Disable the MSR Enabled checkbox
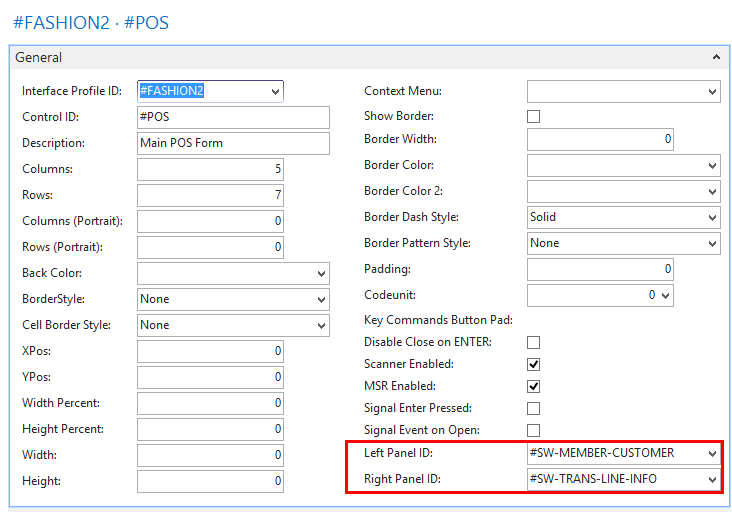 click(534, 387)
